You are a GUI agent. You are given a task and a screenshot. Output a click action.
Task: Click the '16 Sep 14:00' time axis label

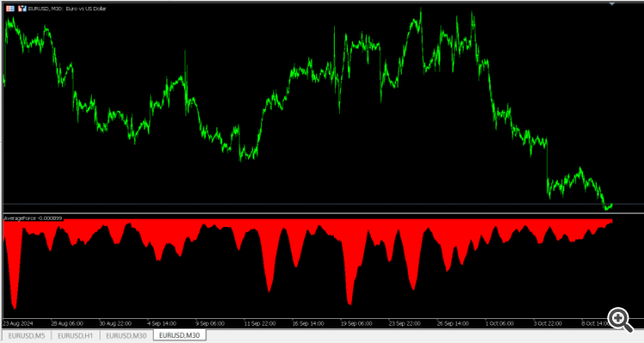[x=308, y=324]
